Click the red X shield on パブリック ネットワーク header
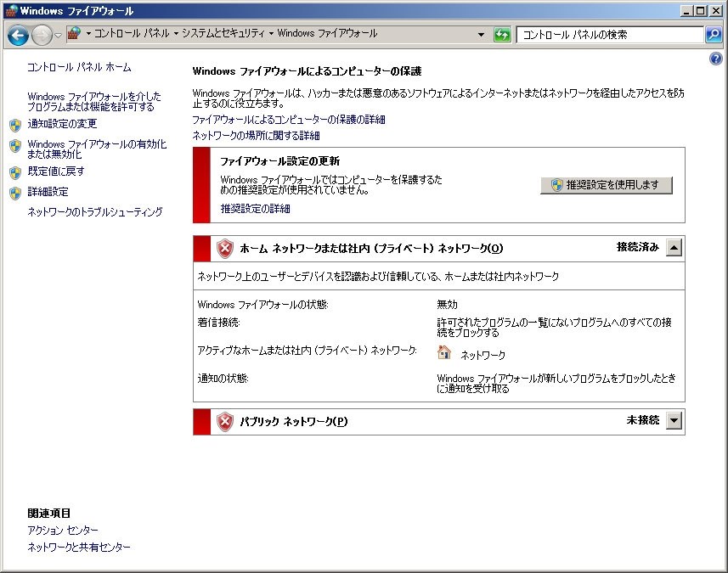 click(x=225, y=422)
